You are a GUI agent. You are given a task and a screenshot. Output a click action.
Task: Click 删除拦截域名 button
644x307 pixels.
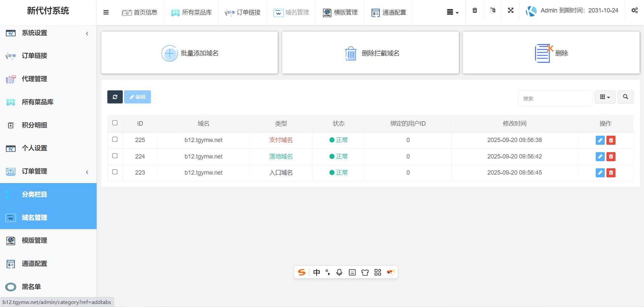coord(370,53)
